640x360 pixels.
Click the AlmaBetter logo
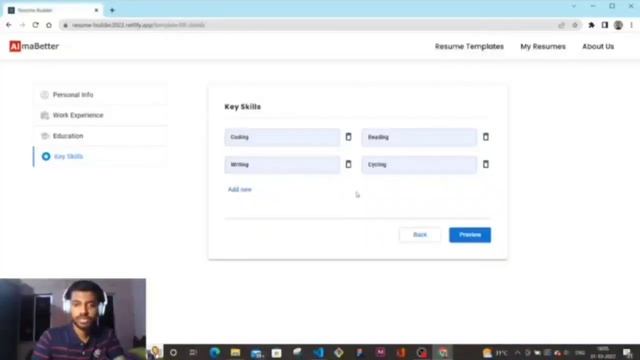pyautogui.click(x=34, y=46)
